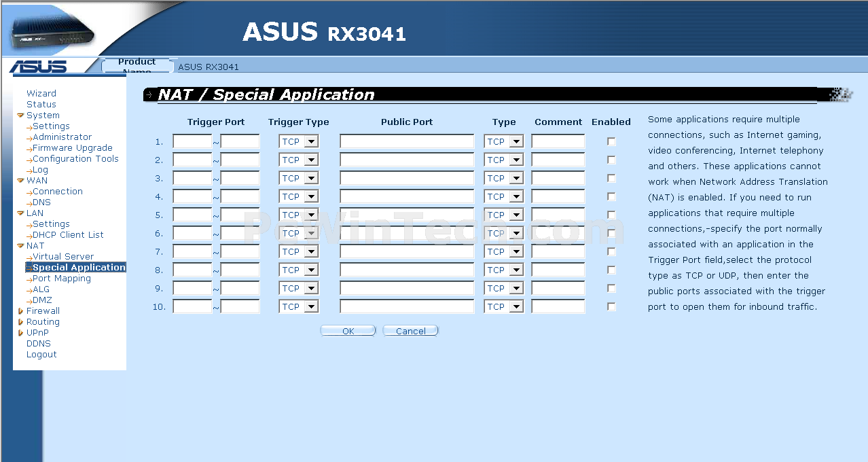
Task: Collapse the NAT menu arrow
Action: [20, 246]
